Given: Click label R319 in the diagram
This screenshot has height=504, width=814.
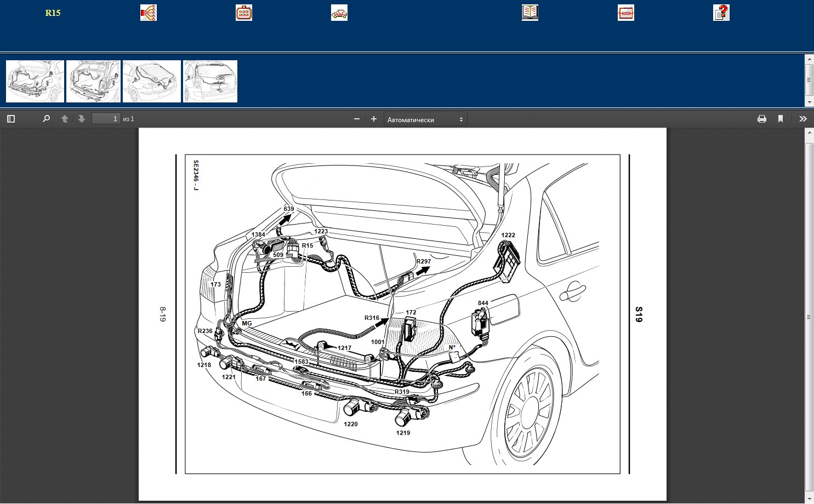Looking at the screenshot, I should [x=402, y=392].
